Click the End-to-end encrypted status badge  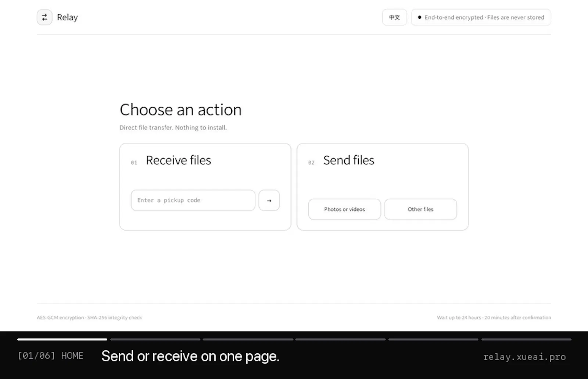click(x=481, y=17)
